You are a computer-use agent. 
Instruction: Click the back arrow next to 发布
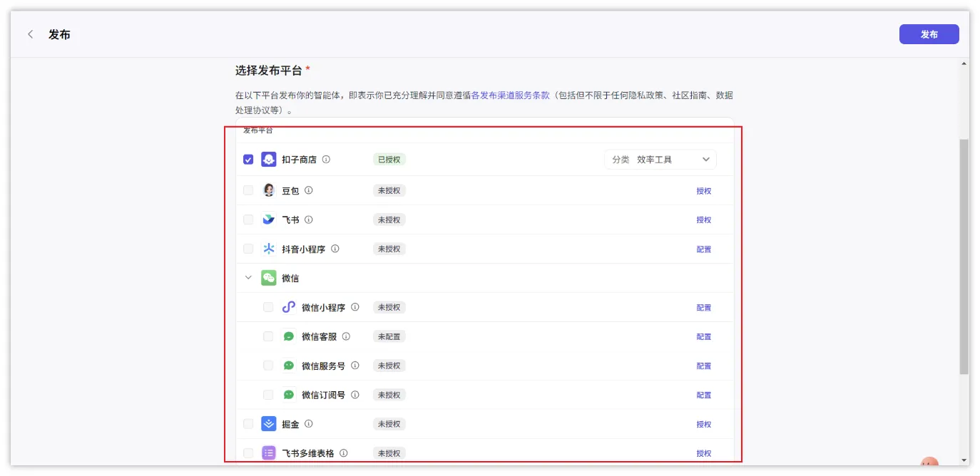coord(30,34)
